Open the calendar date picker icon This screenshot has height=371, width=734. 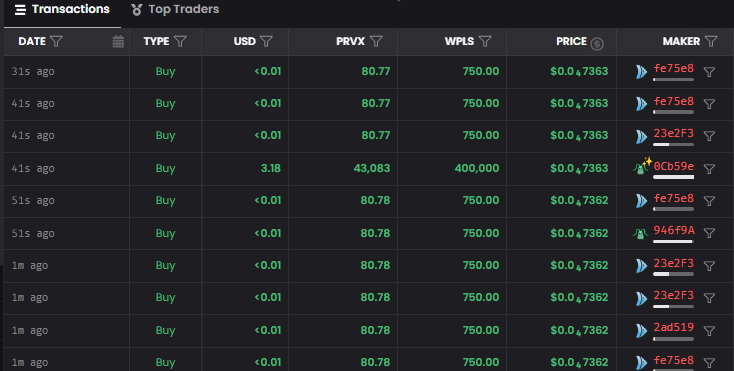click(118, 41)
